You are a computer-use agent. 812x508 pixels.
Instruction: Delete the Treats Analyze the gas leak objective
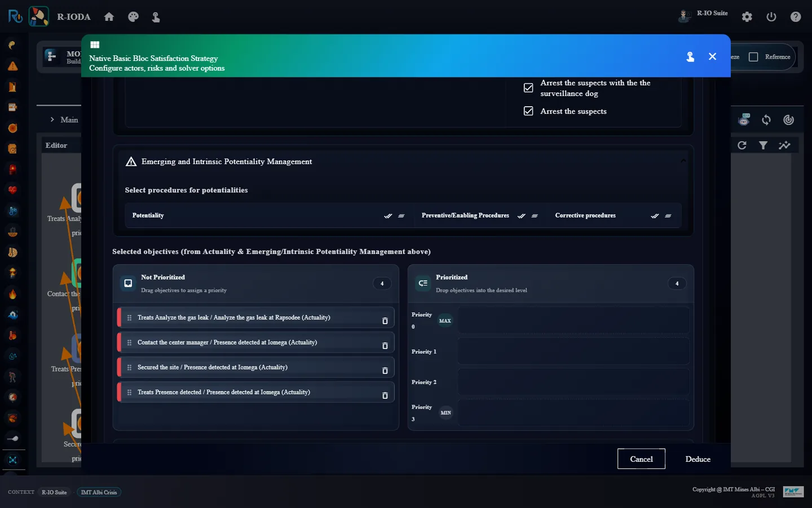[x=385, y=321]
